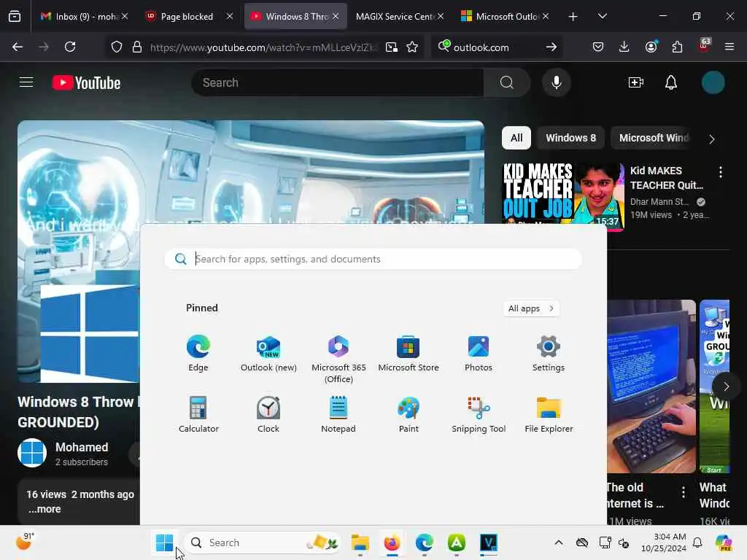Screen dimensions: 747x560
Task: Click the taskbar Search box
Action: [263, 542]
